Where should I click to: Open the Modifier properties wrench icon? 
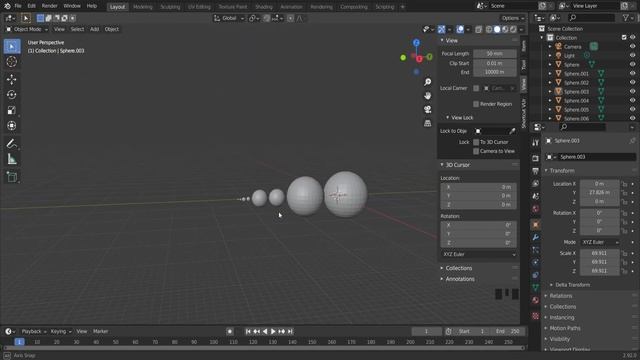pos(536,237)
